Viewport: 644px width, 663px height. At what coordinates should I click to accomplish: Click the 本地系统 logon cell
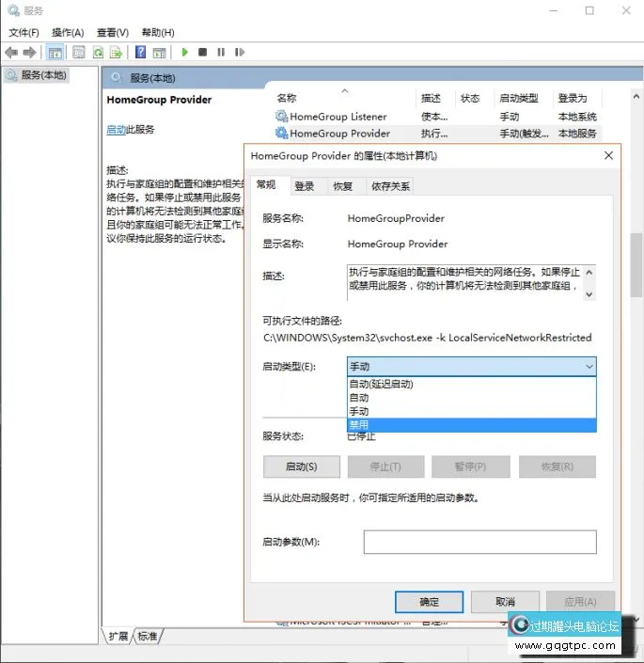pyautogui.click(x=577, y=117)
